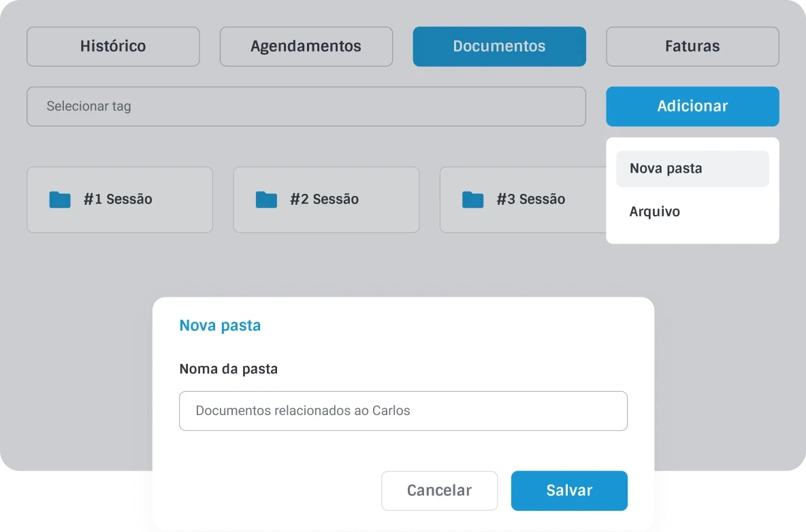
Task: Open the #2 Sessão folder card
Action: pyautogui.click(x=326, y=199)
